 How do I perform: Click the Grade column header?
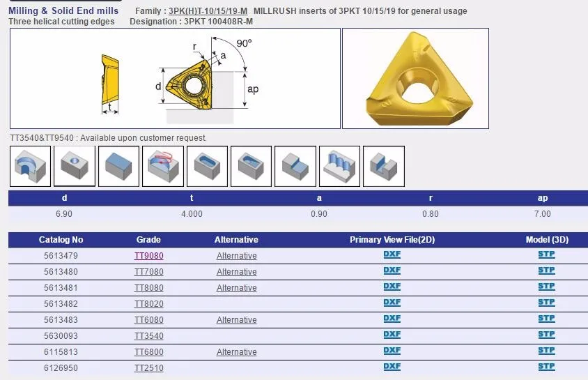[148, 240]
